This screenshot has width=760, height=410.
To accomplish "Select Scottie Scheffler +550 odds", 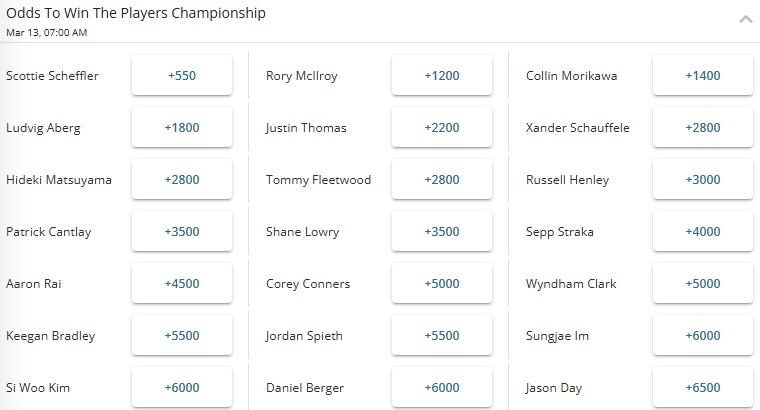I will point(182,76).
